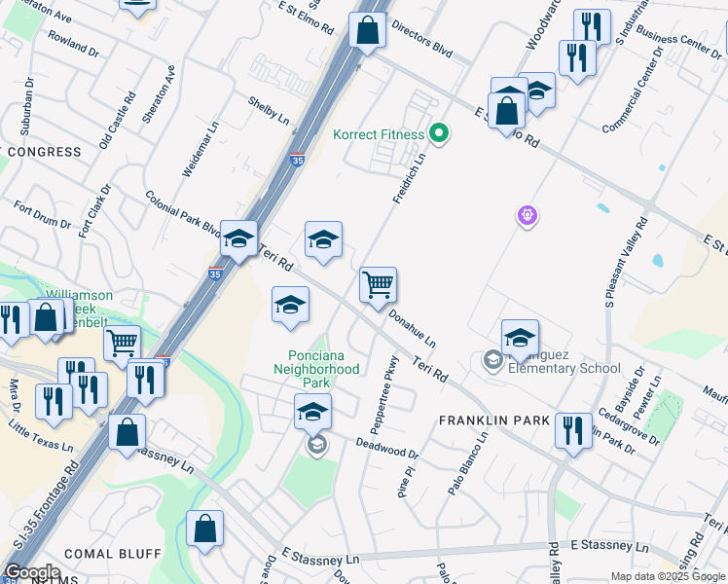Click the Interstate 35 shield near Shelby Ln
The height and width of the screenshot is (584, 728).
295,160
